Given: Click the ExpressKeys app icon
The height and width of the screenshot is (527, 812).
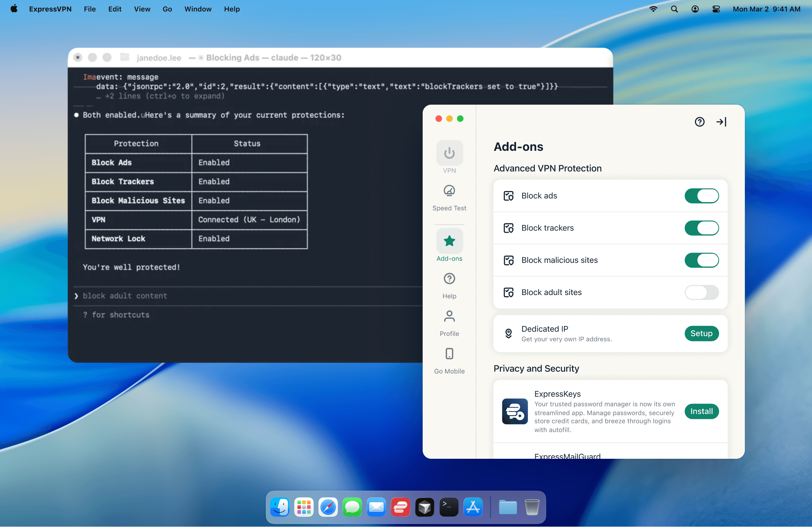Looking at the screenshot, I should pyautogui.click(x=515, y=411).
